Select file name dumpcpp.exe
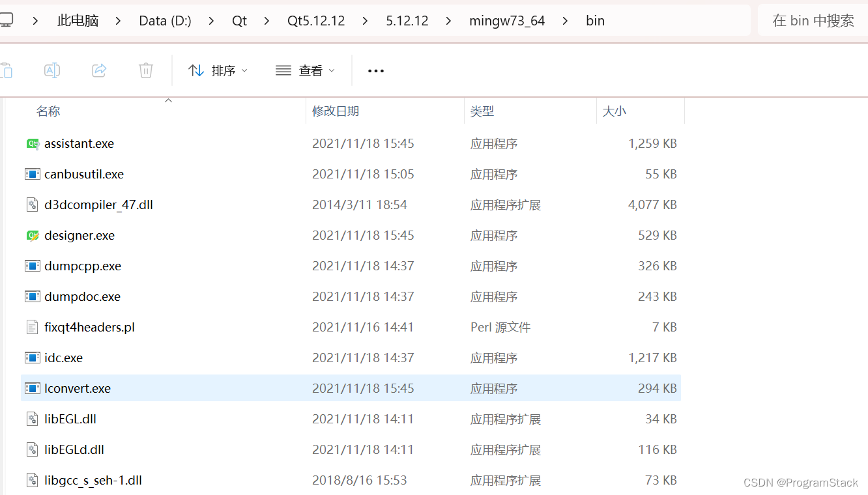Viewport: 868px width, 495px height. tap(83, 266)
